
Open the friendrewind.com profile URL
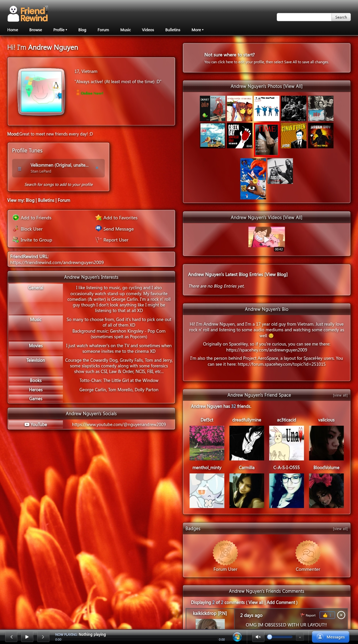(57, 262)
